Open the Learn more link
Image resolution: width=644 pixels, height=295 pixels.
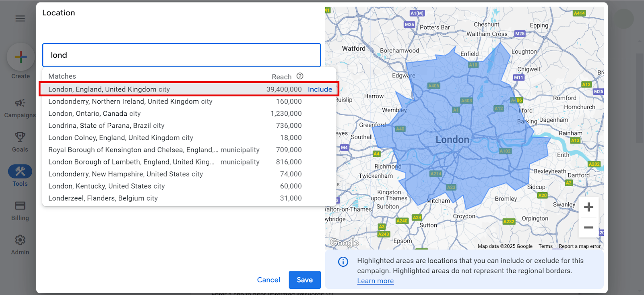pos(375,281)
